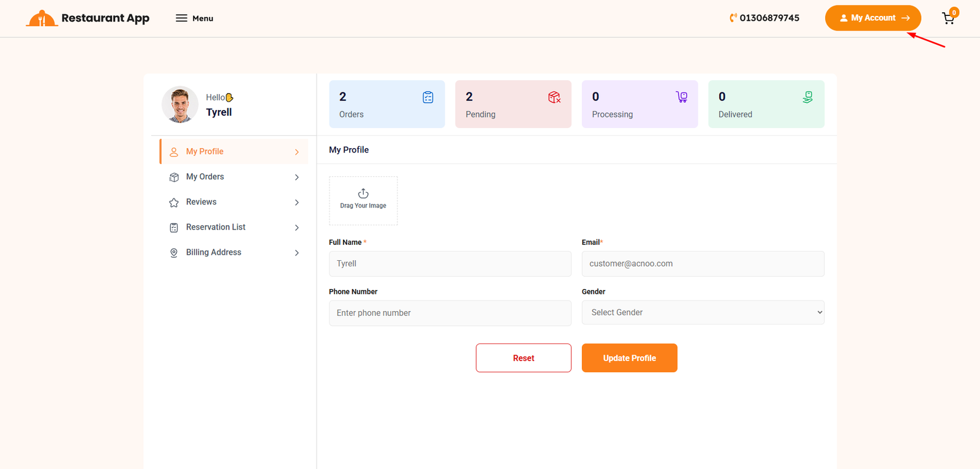
Task: Select My Profile in sidebar
Action: pyautogui.click(x=205, y=152)
